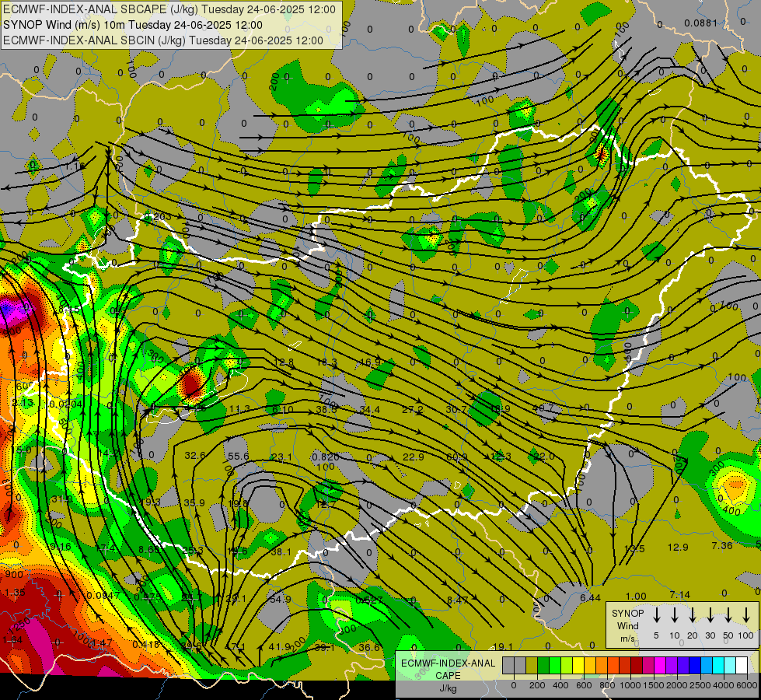This screenshot has width=761, height=700.
Task: Click the 4000 scale label in the CAPE legend
Action: [724, 685]
